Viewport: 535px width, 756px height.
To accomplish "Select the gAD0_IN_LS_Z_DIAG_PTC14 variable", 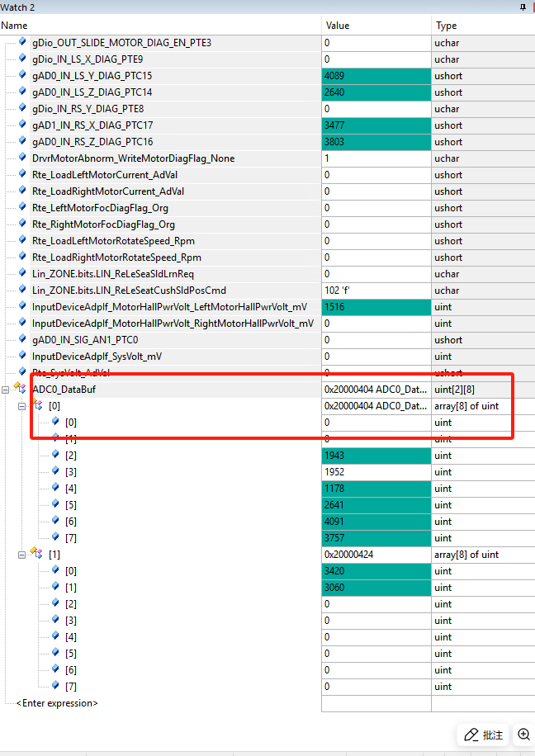I will tap(92, 92).
